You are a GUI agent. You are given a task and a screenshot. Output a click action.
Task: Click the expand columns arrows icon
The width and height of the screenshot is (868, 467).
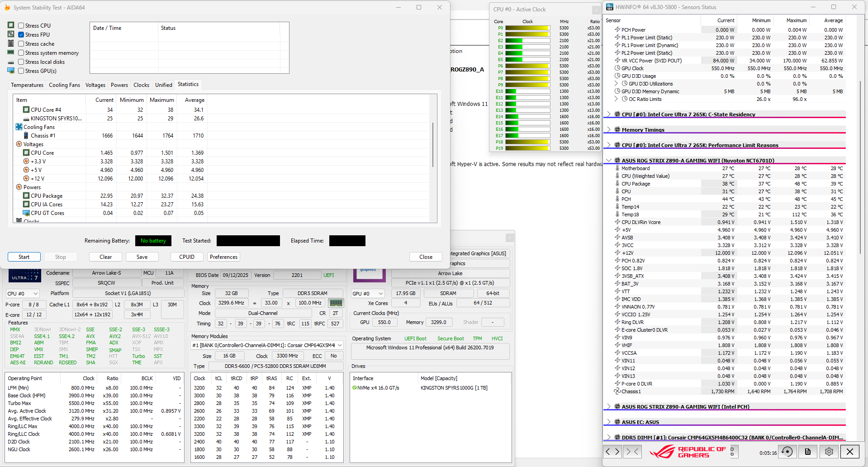(612, 452)
